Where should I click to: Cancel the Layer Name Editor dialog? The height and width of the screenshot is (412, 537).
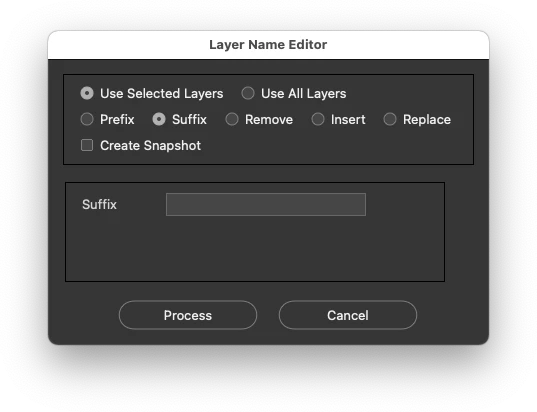point(348,315)
